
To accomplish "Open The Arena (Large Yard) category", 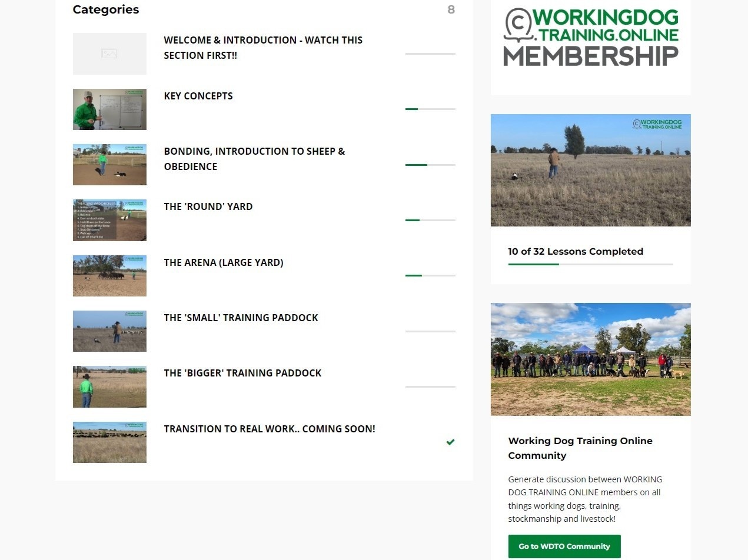I will pyautogui.click(x=224, y=262).
